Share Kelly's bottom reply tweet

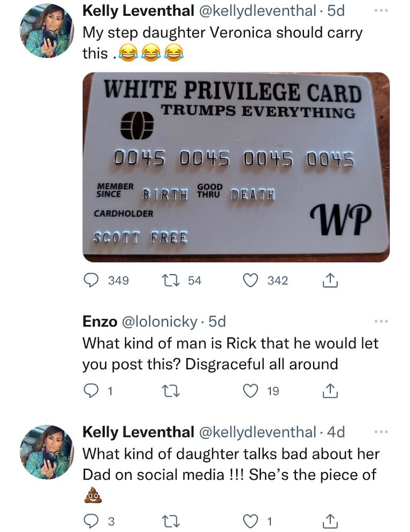(330, 521)
